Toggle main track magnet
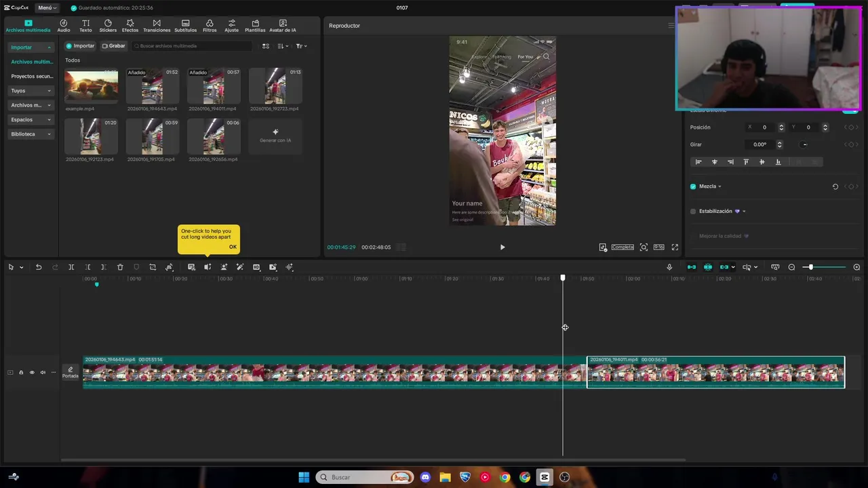The image size is (868, 488). click(692, 267)
